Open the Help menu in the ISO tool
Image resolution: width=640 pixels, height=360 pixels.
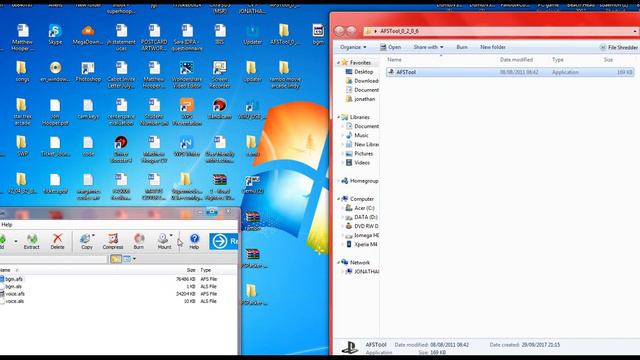[x=7, y=224]
